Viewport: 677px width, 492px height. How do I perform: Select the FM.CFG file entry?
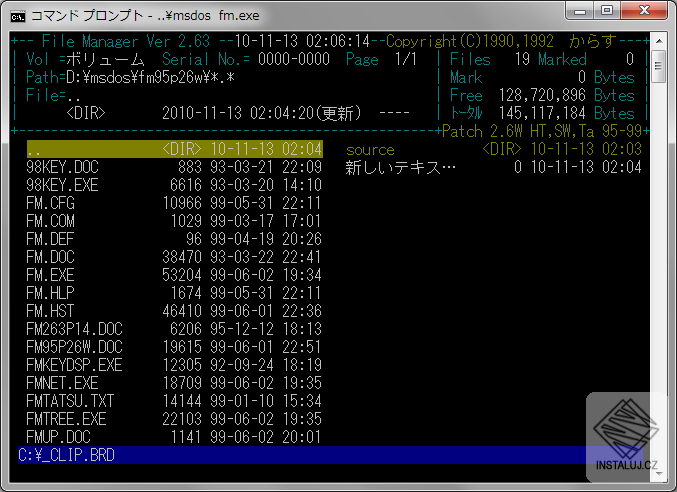(x=174, y=203)
